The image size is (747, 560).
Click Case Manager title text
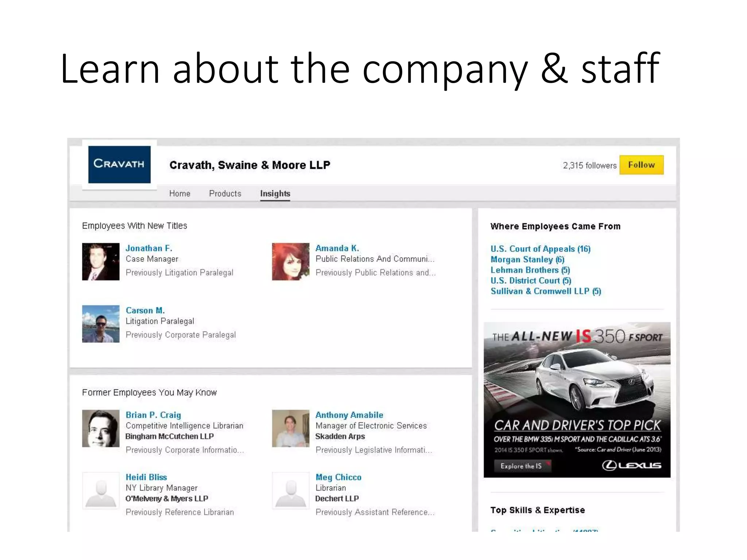(152, 259)
